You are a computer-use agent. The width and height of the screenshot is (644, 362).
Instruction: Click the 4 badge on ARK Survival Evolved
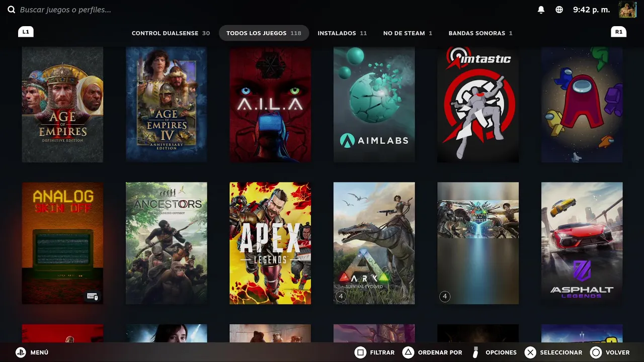[341, 296]
